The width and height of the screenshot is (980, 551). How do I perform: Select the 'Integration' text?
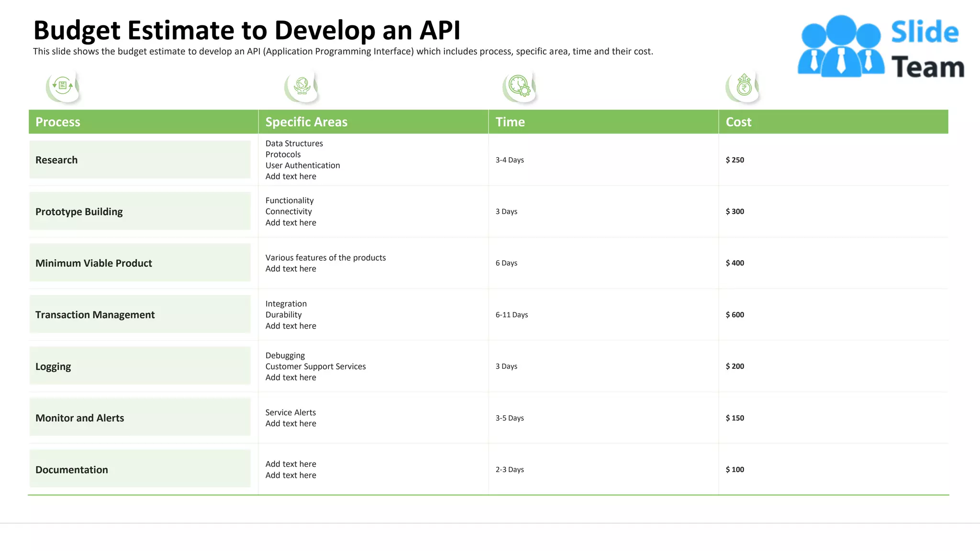coord(286,304)
